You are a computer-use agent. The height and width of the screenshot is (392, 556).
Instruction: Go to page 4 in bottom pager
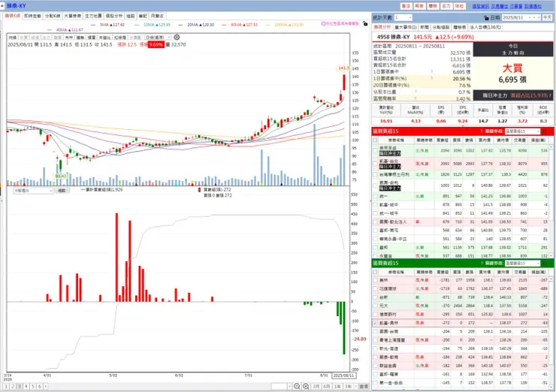pos(26,386)
